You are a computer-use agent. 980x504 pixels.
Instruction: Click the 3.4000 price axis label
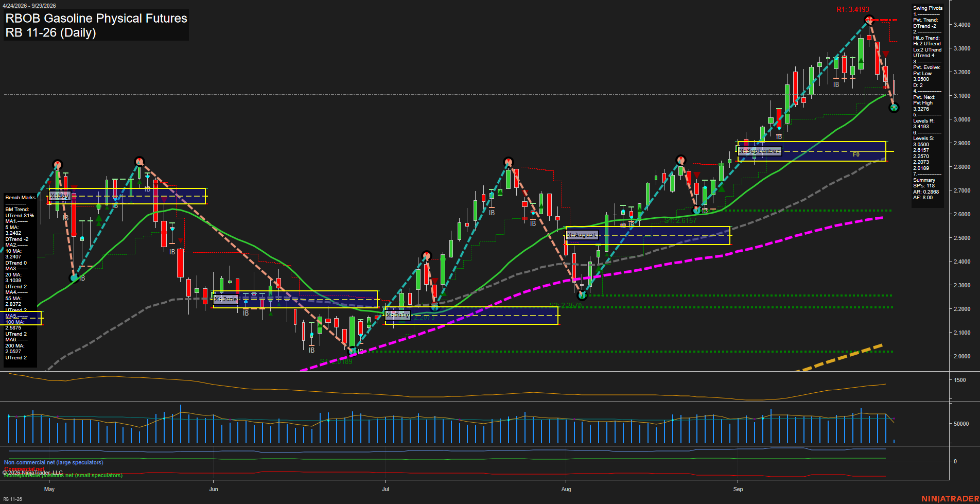pyautogui.click(x=962, y=25)
